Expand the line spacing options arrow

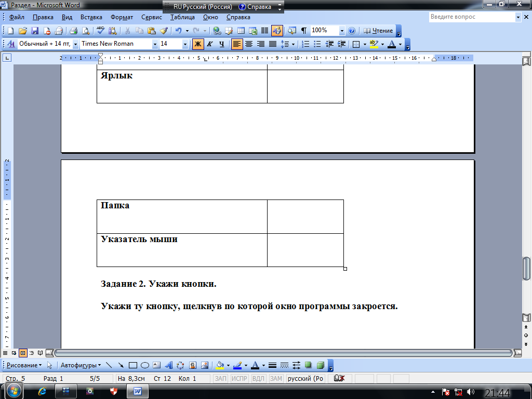click(293, 44)
